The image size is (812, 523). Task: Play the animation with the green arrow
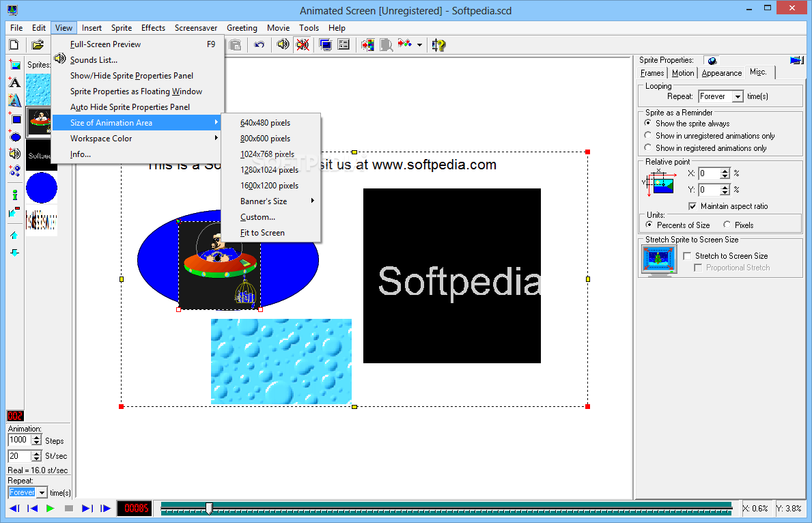[x=51, y=509]
